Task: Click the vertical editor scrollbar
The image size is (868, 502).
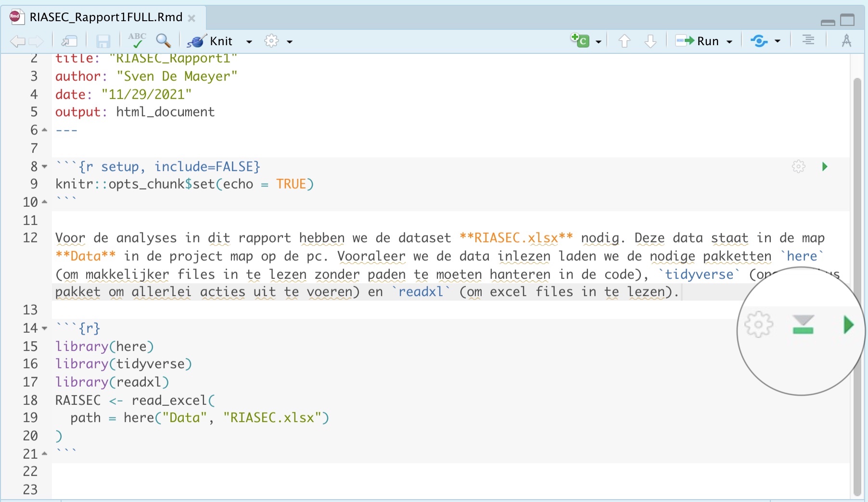Action: pyautogui.click(x=857, y=287)
